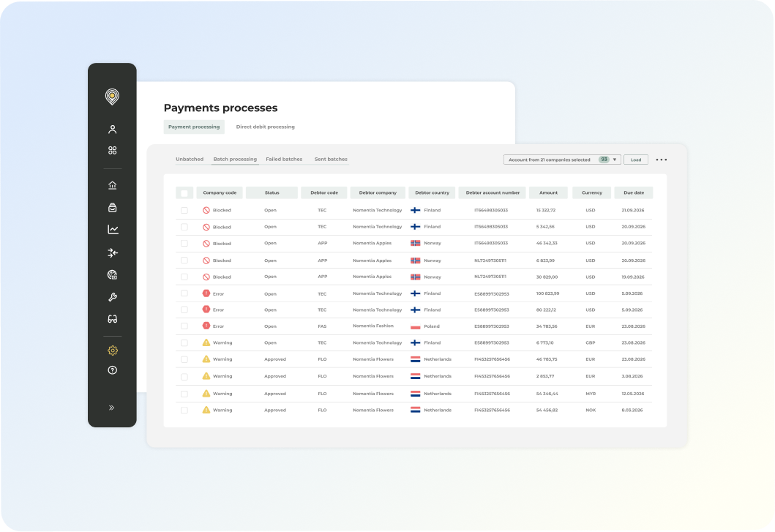Check the Nomentia Fashion row checkbox
The width and height of the screenshot is (775, 532).
pyautogui.click(x=184, y=326)
